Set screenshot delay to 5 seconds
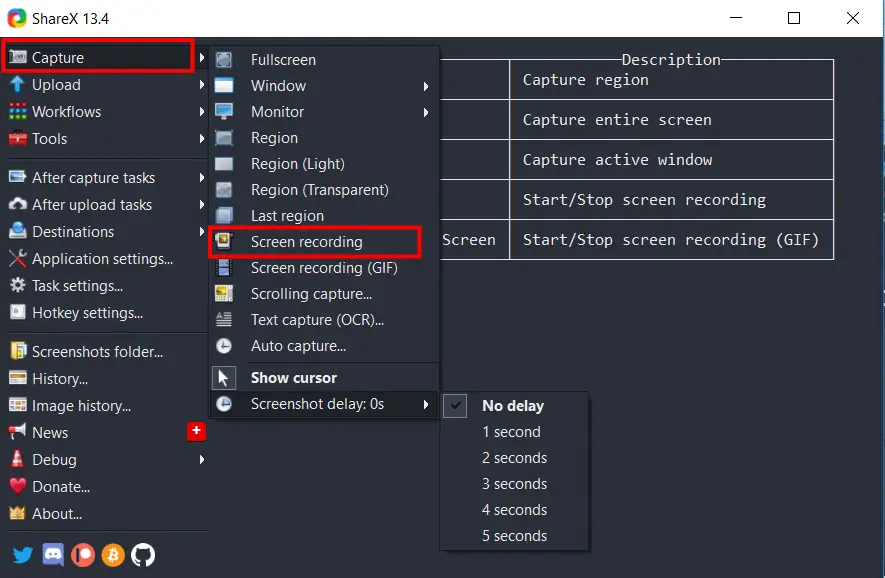The image size is (885, 578). pos(514,536)
